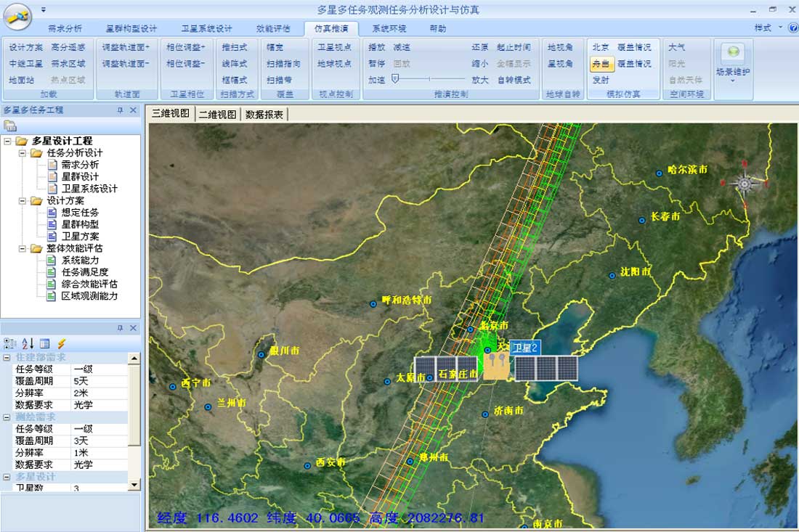Toggle the 北京 simulation button
799x532 pixels.
[x=601, y=47]
